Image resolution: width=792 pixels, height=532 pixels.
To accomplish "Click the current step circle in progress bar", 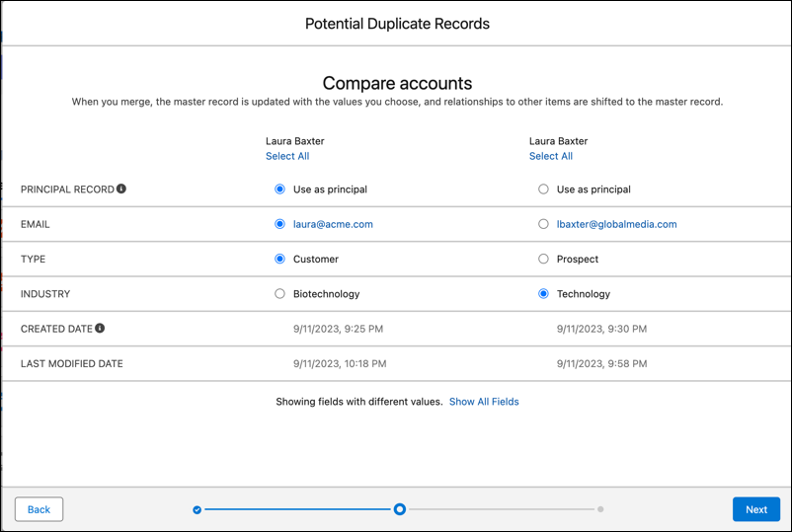I will tap(399, 509).
